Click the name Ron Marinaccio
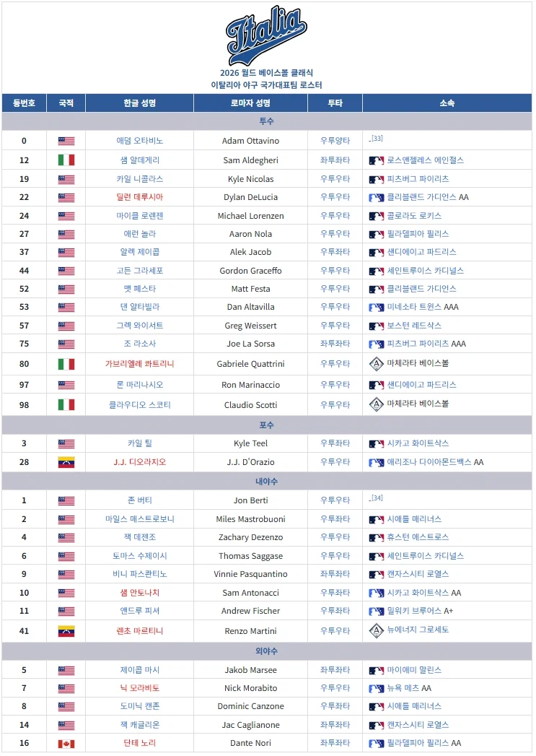 point(251,386)
